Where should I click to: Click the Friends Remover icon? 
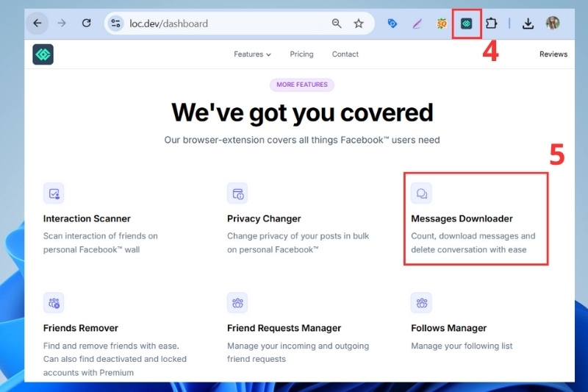(54, 303)
